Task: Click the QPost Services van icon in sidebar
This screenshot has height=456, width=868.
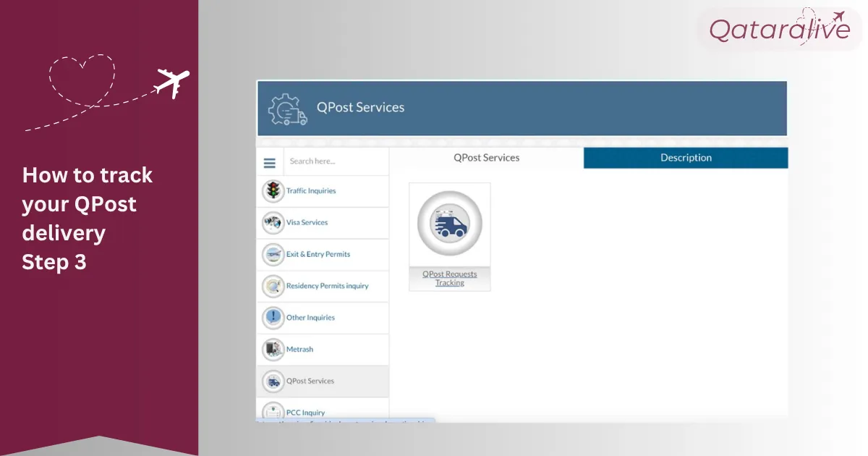Action: click(273, 381)
